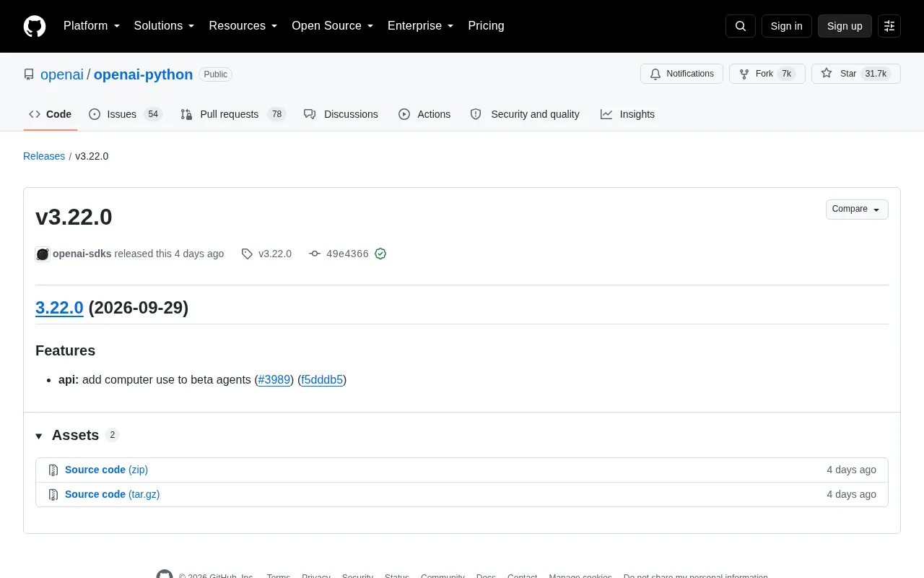Open Security and quality tab
Screen dimensions: 924x578
525,114
